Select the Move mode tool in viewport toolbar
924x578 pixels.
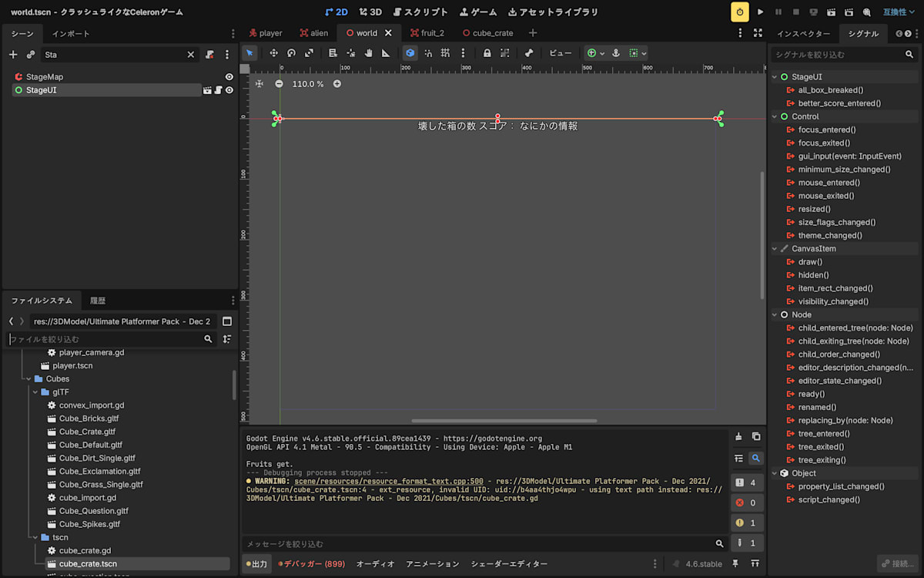273,53
